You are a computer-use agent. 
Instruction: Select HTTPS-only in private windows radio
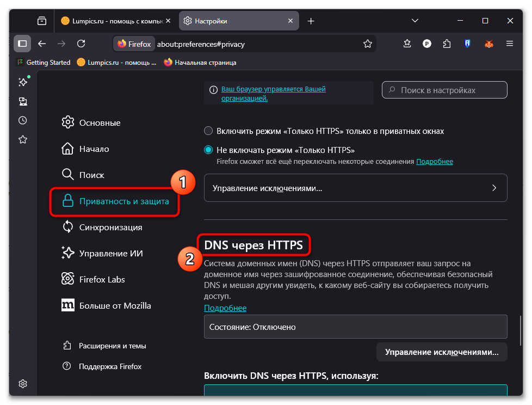click(208, 131)
